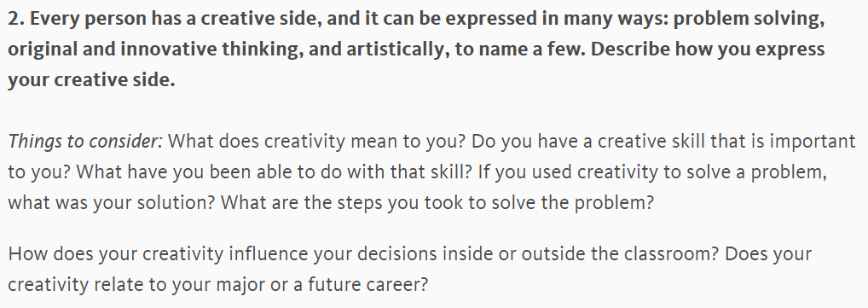Click the sentence "Describe how you express"

[x=708, y=49]
